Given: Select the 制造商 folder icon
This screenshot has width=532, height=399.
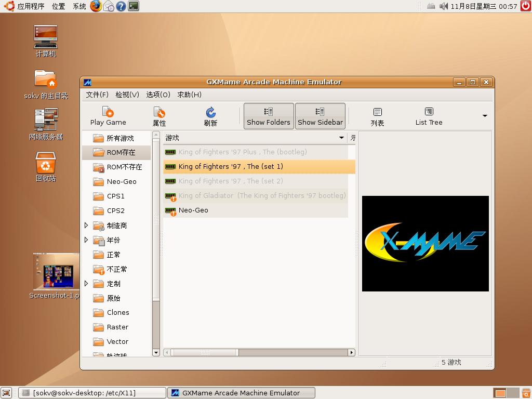Looking at the screenshot, I should (x=99, y=225).
